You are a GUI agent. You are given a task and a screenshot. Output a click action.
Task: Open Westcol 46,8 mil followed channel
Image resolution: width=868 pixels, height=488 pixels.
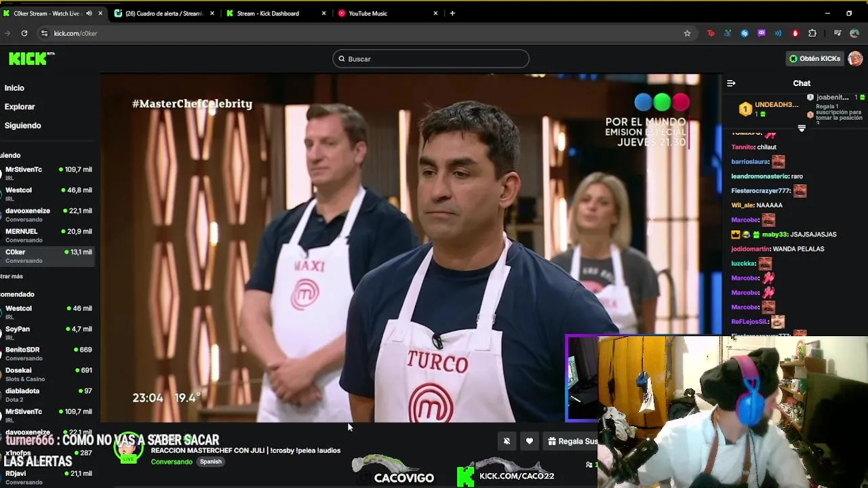[x=47, y=194]
